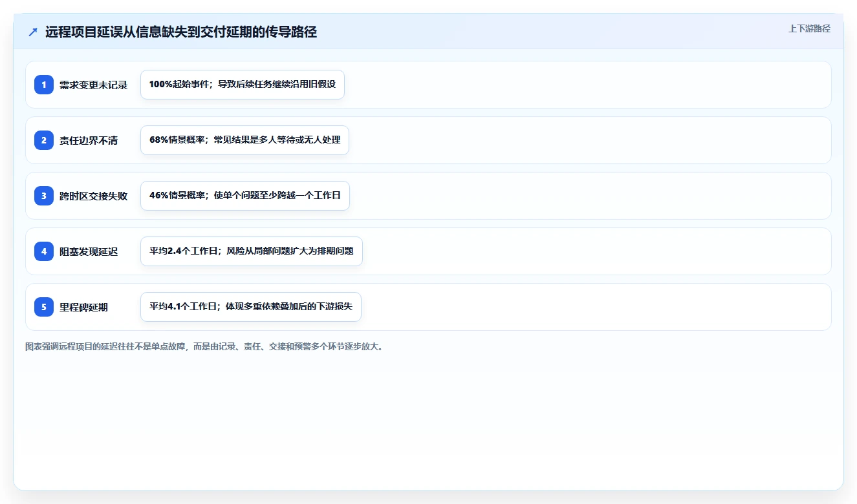Screen dimensions: 857x504
Task: Select the step 4 number badge
Action: tap(44, 251)
